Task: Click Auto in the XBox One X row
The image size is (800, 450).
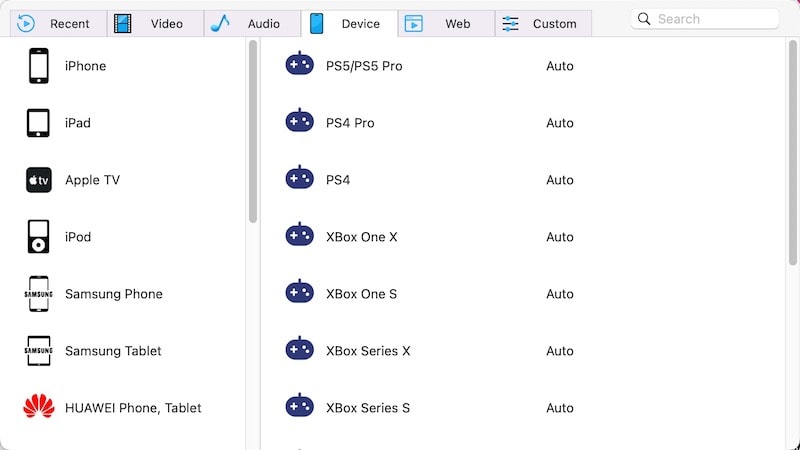Action: pyautogui.click(x=560, y=237)
